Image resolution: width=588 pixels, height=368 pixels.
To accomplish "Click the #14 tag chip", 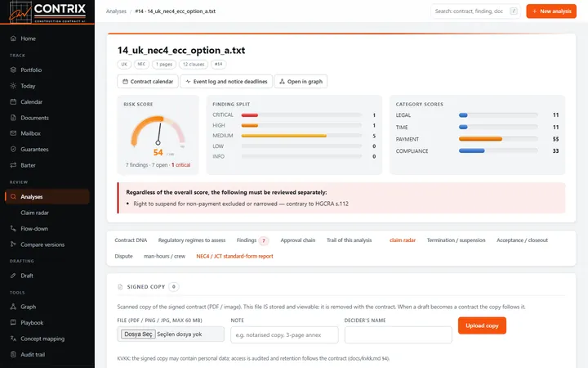I will click(219, 65).
